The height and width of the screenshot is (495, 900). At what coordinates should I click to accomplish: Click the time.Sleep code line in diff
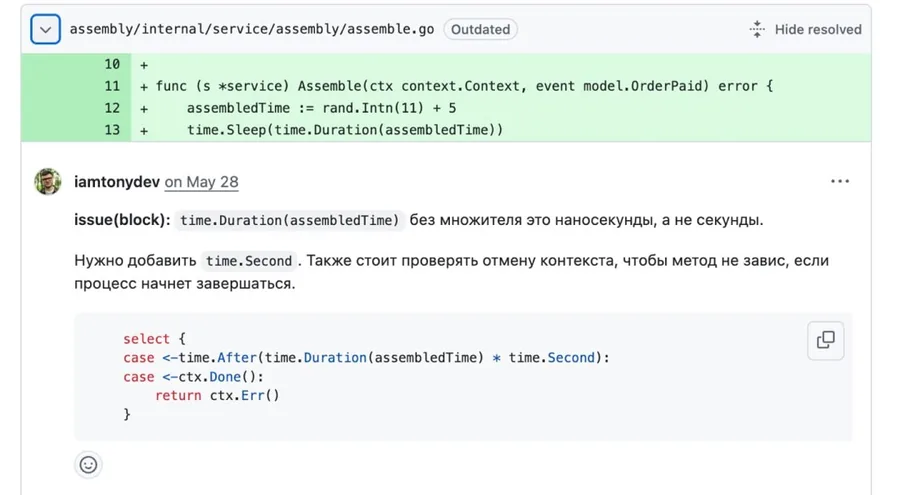click(345, 130)
